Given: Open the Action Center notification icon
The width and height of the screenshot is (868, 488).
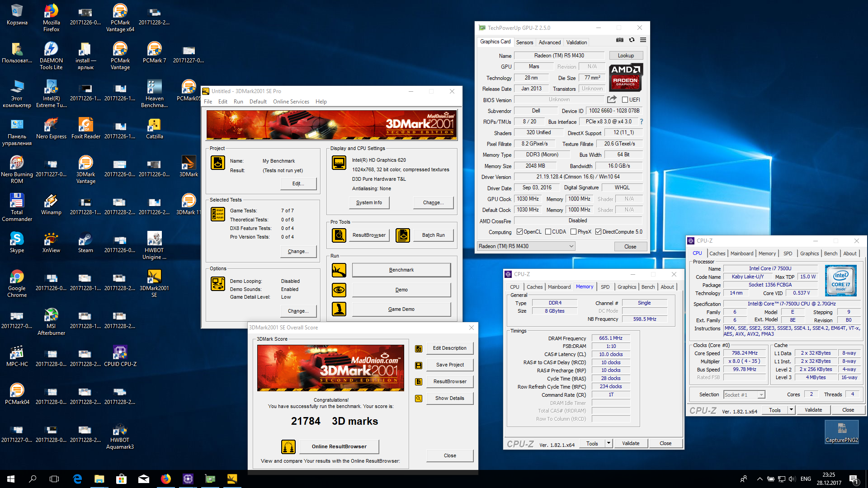Looking at the screenshot, I should point(854,479).
